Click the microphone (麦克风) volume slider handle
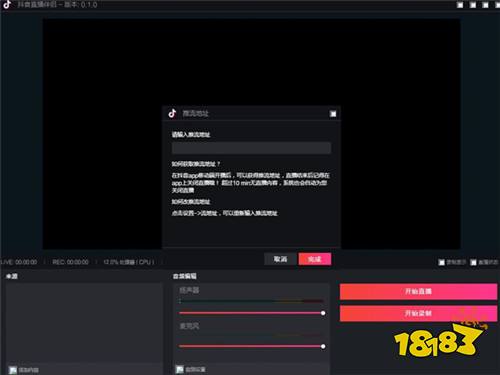500x375 pixels. pos(323,346)
